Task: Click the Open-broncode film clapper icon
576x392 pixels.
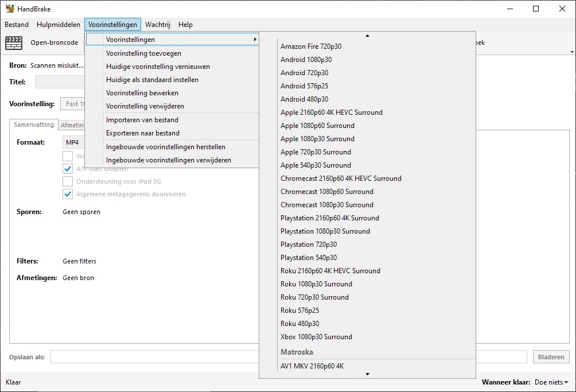Action: click(x=14, y=43)
